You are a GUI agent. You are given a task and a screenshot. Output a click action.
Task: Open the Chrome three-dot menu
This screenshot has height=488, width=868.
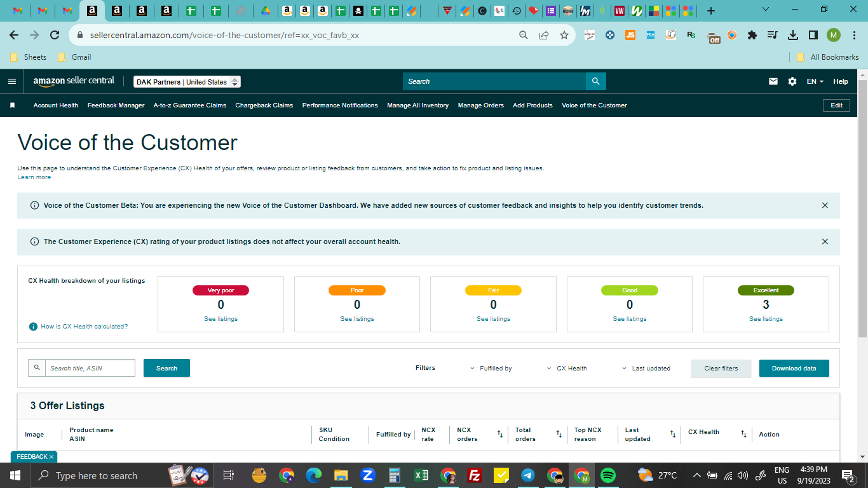point(853,35)
